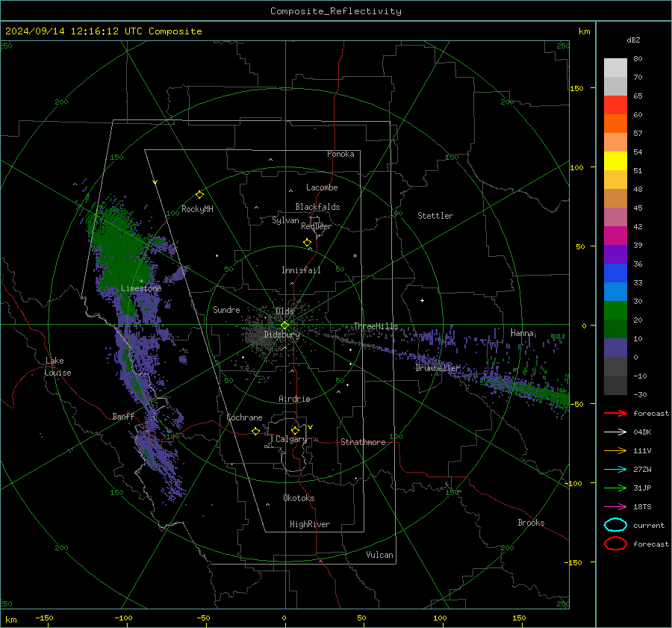Click the dBZ legend heading
Viewport: 672px width, 628px height.
pos(633,40)
